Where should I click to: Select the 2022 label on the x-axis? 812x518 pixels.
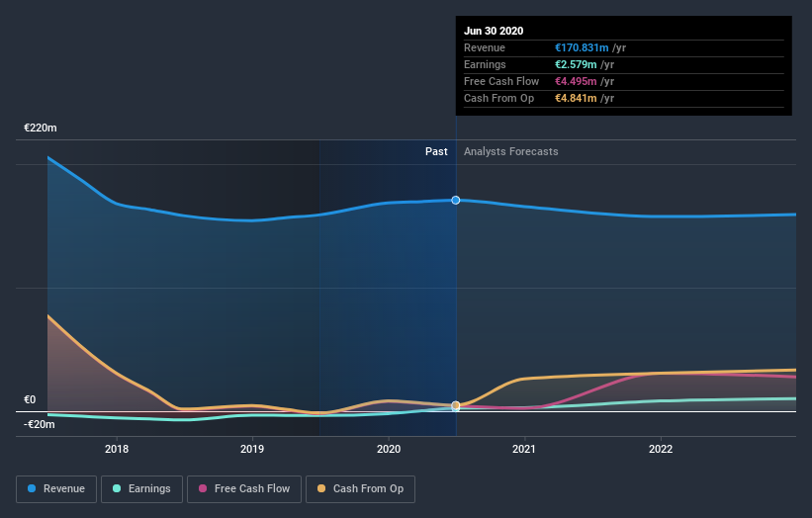point(661,449)
